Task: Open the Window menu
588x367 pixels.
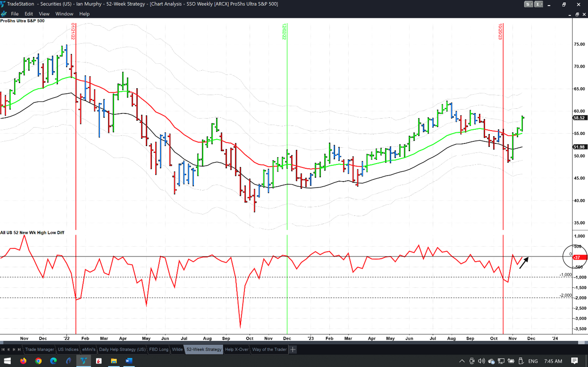Action: pos(64,14)
